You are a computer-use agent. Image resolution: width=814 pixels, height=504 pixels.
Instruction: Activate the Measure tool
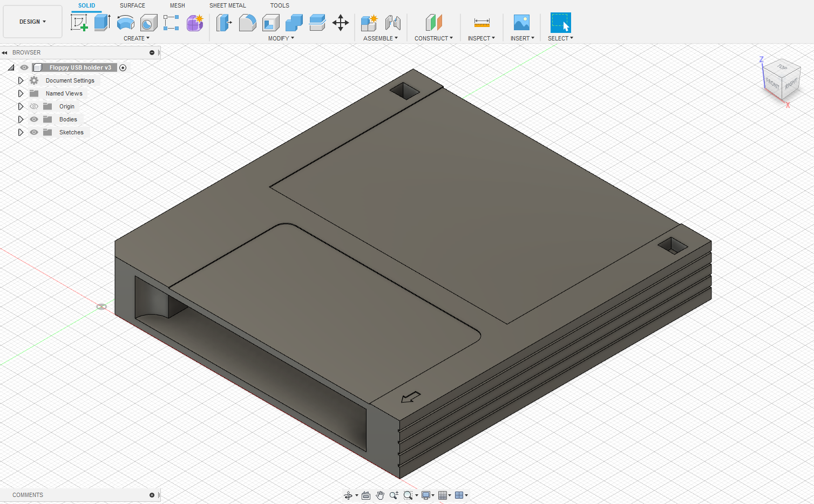[x=481, y=23]
